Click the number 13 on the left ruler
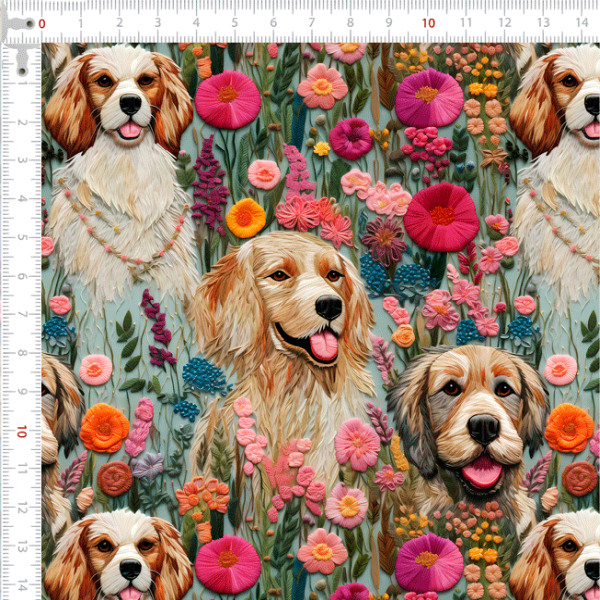 tap(22, 546)
